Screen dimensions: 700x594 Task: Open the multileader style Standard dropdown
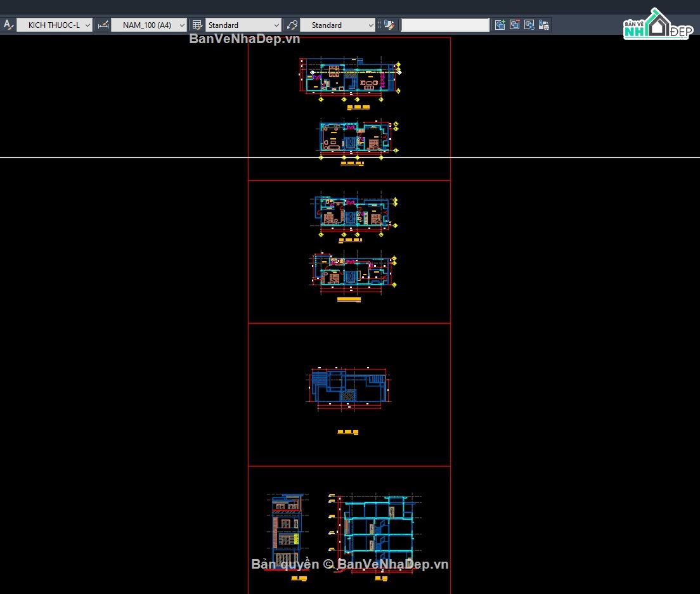[338, 25]
